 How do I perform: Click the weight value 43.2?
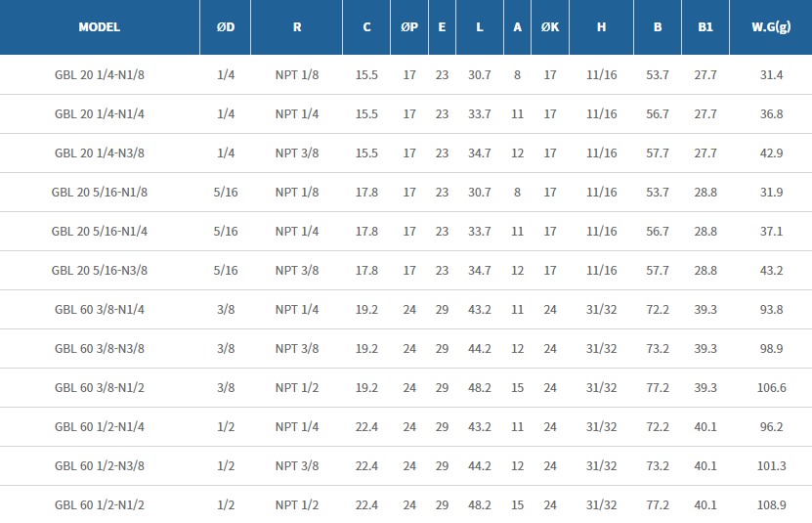771,271
